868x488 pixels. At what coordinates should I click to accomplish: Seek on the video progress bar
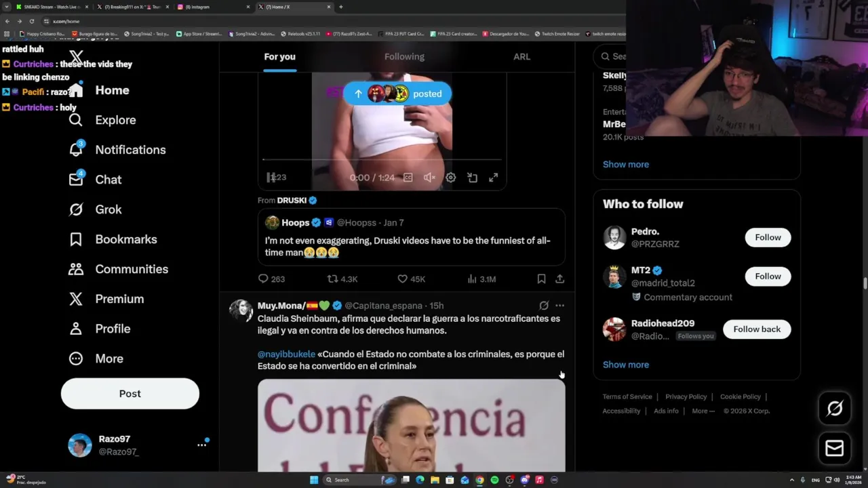382,160
